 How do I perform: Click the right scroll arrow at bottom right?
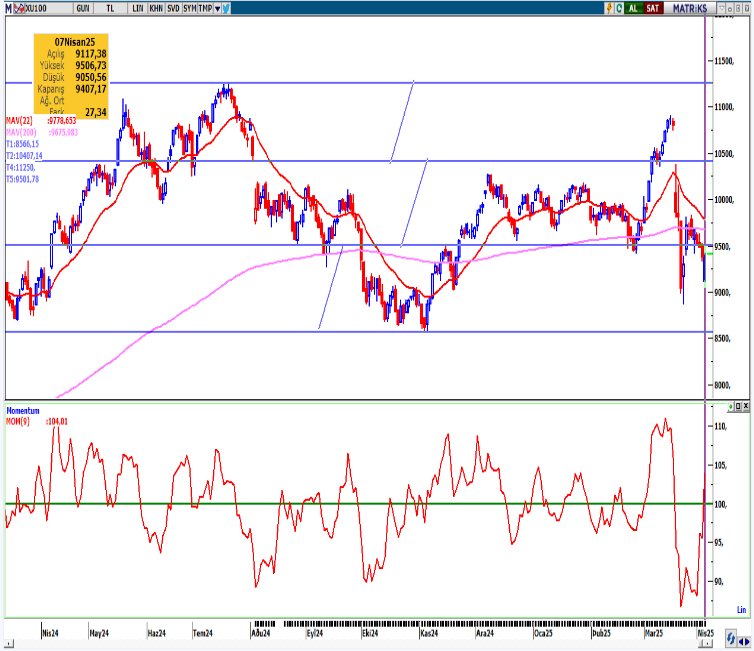(747, 641)
